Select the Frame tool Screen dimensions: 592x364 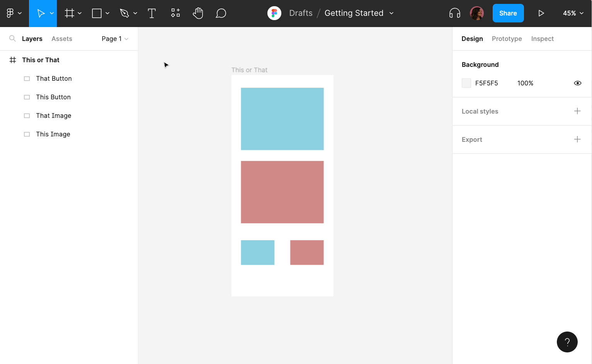click(x=70, y=13)
